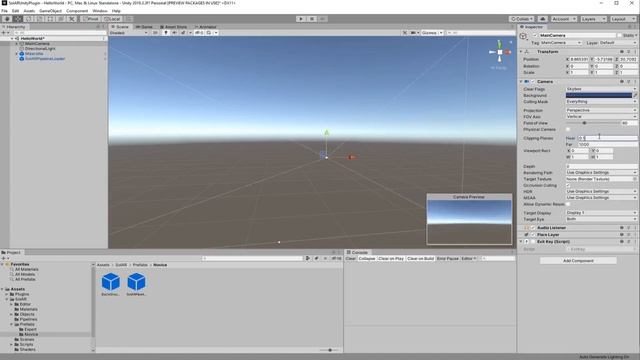Toggle Console Collapse button
Screen dimensions: 640x360
367,258
